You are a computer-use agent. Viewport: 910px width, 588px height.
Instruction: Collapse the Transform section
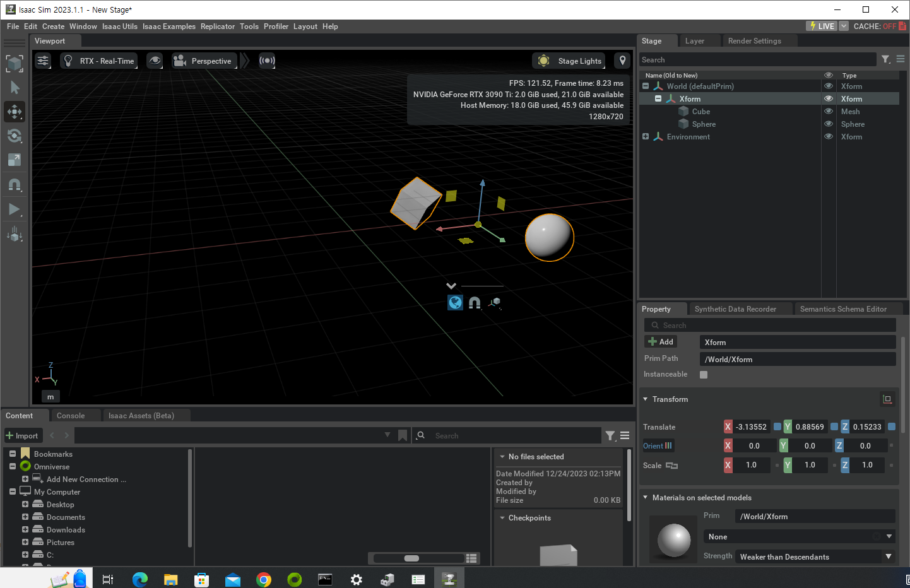point(646,399)
